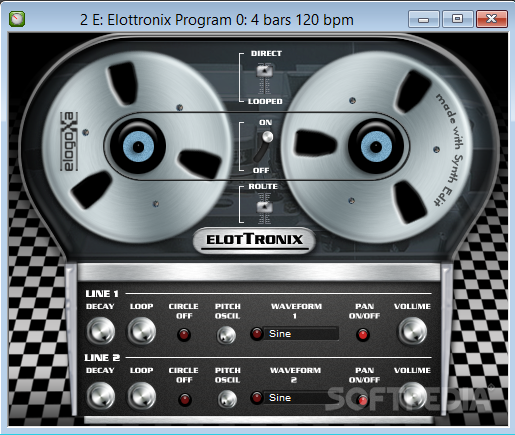Toggle Line 2 CIRCLE OFF red LED
The image size is (515, 435).
point(184,399)
